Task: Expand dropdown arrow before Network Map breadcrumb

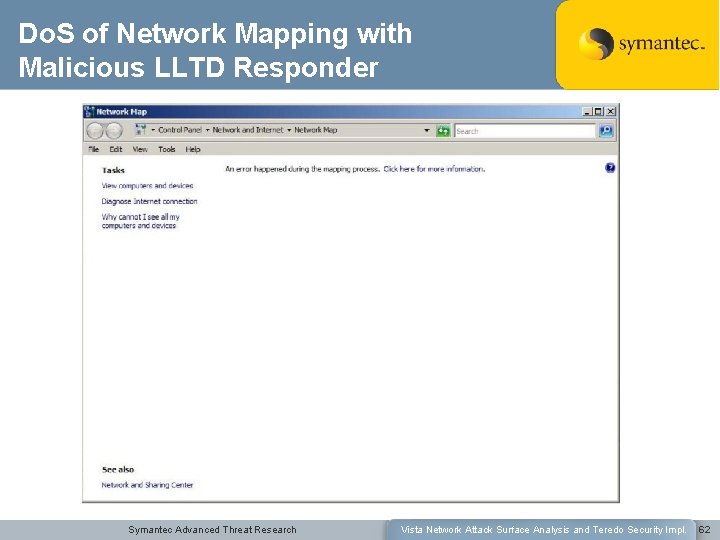Action: (x=289, y=130)
